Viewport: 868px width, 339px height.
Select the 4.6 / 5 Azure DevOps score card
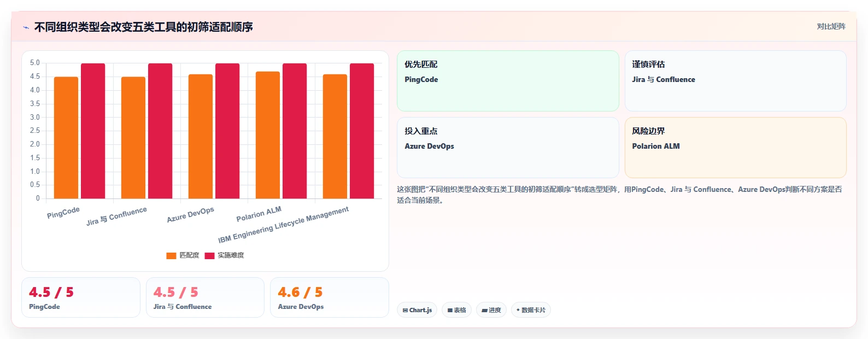point(330,297)
